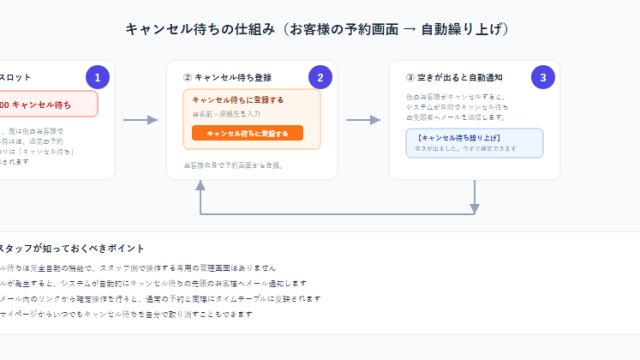The height and width of the screenshot is (360, 640).
Task: Click the '空きが出ました。今すぐ確定できます' text
Action: coord(466,149)
